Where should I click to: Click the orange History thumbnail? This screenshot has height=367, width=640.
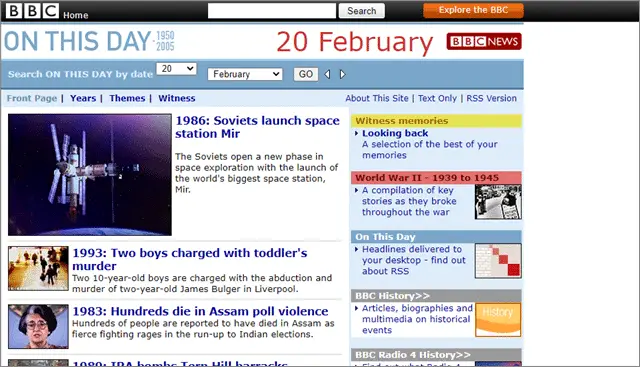pyautogui.click(x=498, y=320)
